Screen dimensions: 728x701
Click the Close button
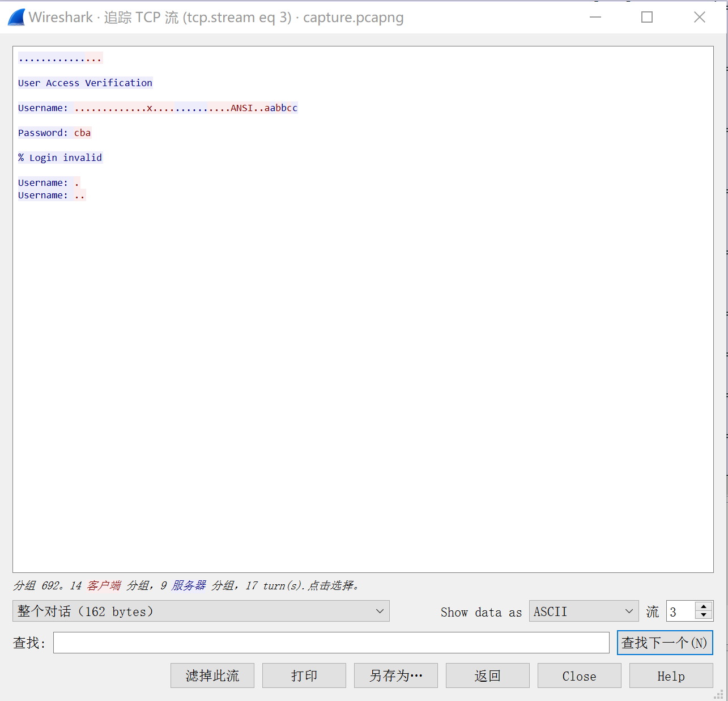[579, 675]
